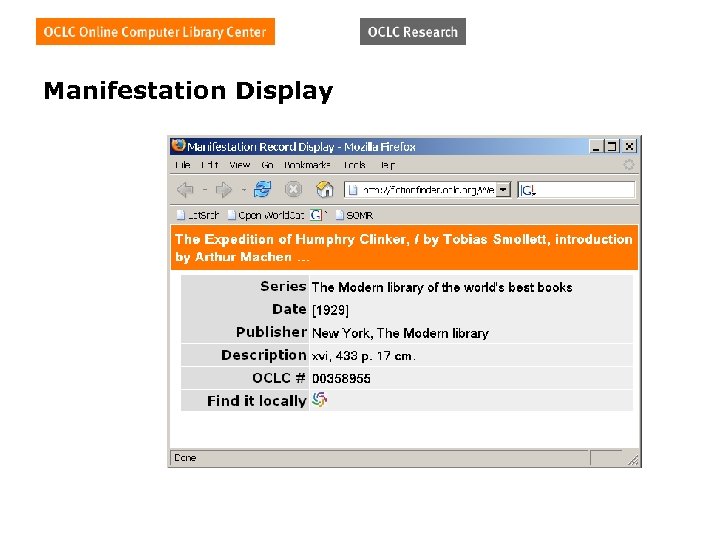Open the Help menu

point(387,164)
